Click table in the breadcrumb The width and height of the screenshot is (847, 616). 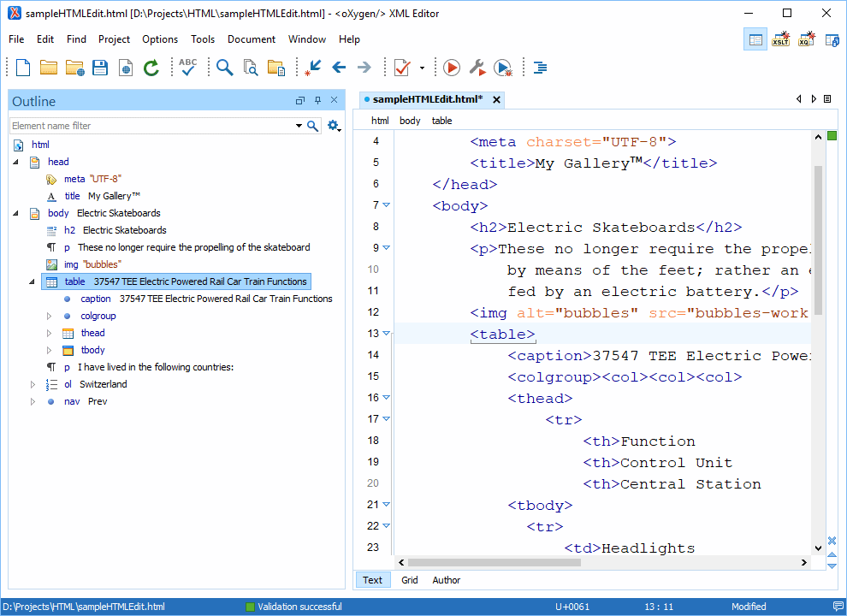click(441, 121)
